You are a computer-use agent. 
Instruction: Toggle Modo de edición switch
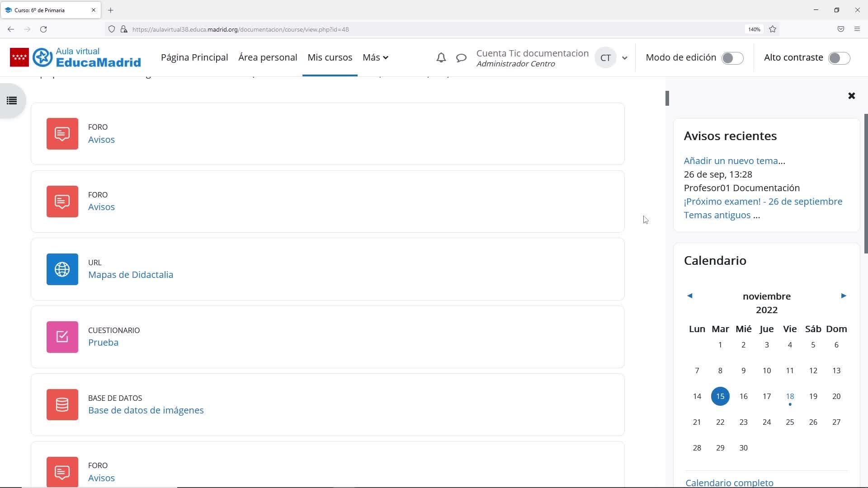point(732,58)
